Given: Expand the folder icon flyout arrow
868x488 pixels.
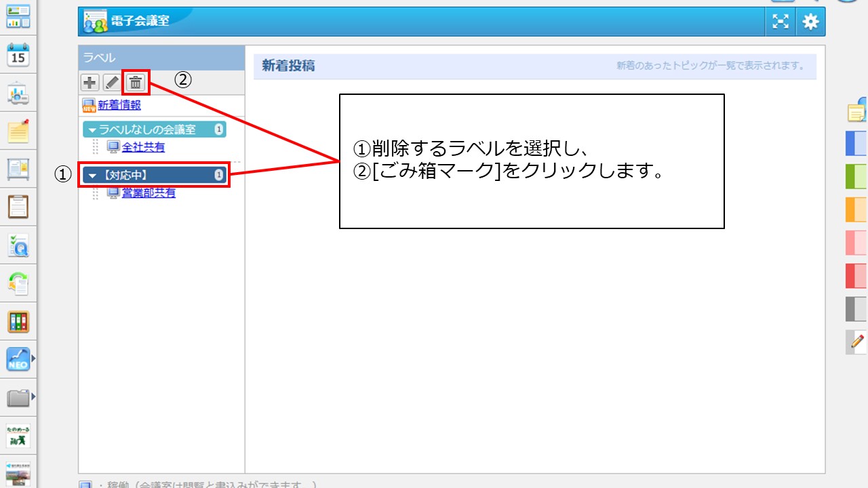Looking at the screenshot, I should click(33, 396).
